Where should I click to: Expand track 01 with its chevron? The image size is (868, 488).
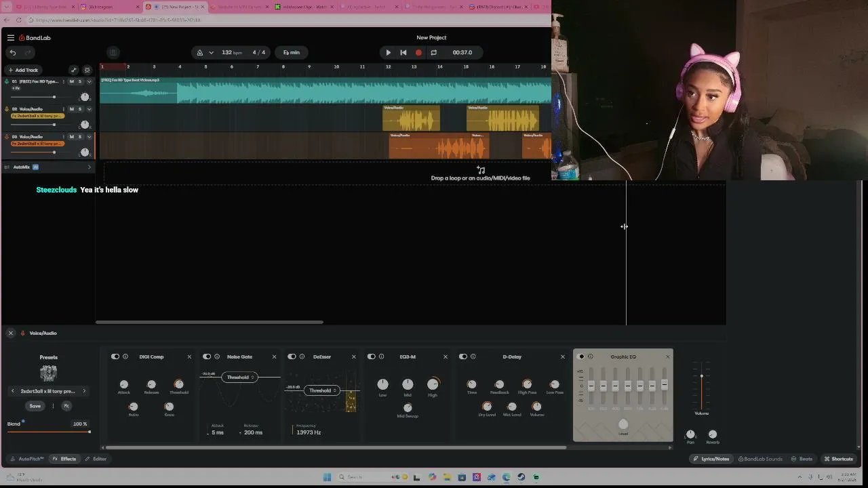[x=89, y=81]
